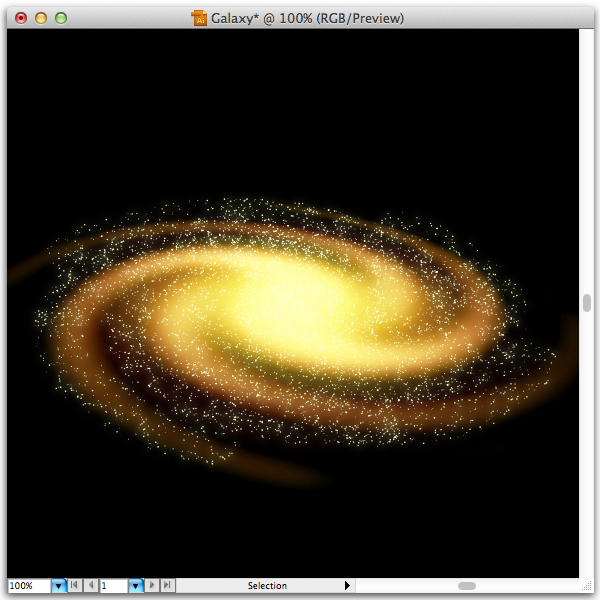600x600 pixels.
Task: Close the Galaxy document window
Action: pos(21,18)
